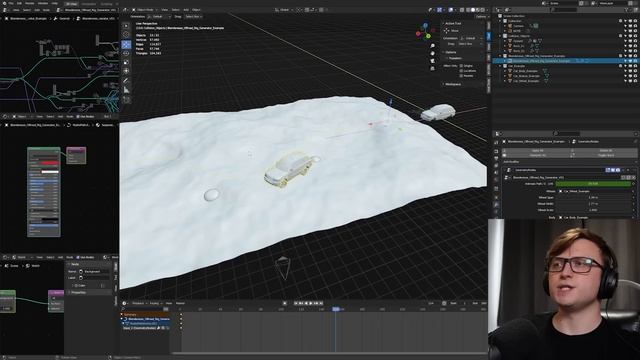The image size is (640, 360).
Task: Enable Affect Only Locations checkbox
Action: (461, 71)
